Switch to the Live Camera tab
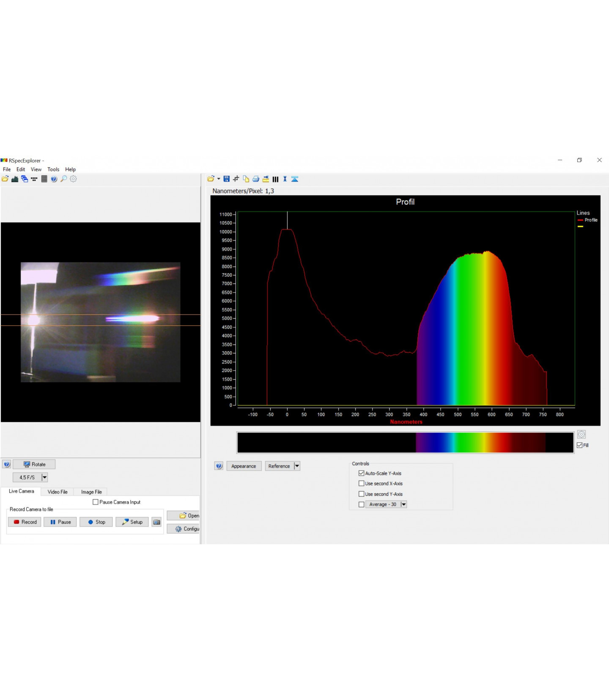 [21, 491]
